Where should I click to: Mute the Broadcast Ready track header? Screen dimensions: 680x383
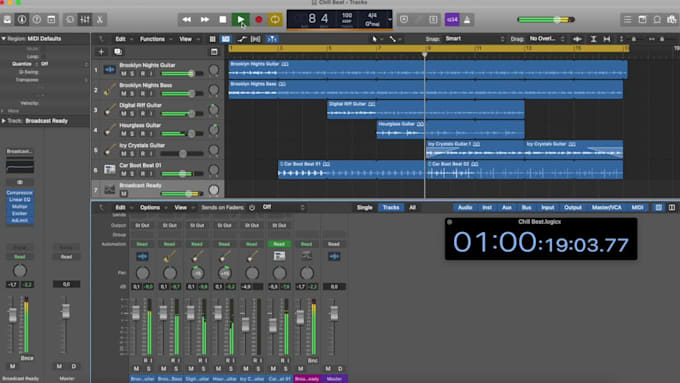(x=124, y=193)
